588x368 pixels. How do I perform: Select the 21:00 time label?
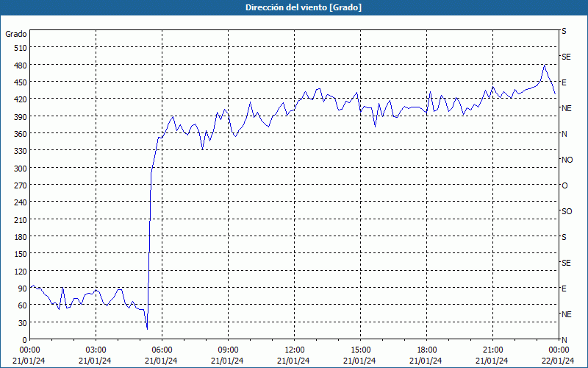pyautogui.click(x=492, y=350)
